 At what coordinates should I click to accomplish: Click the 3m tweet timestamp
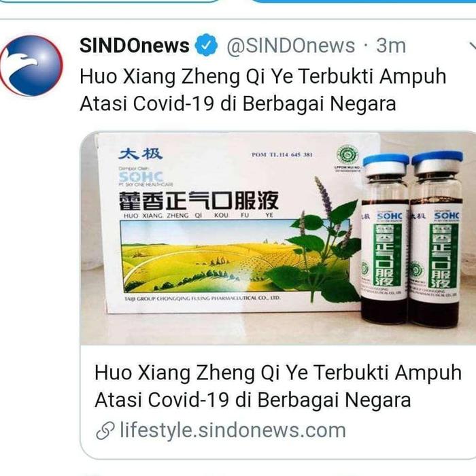coord(391,46)
